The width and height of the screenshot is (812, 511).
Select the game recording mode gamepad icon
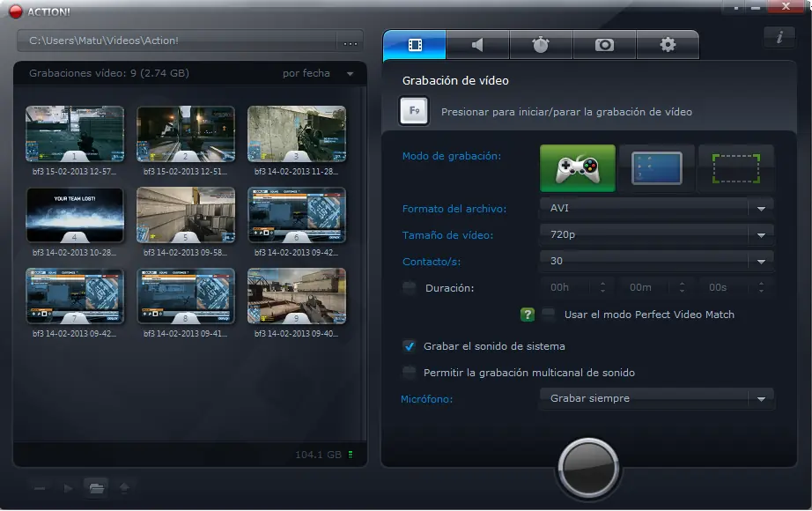tap(578, 168)
